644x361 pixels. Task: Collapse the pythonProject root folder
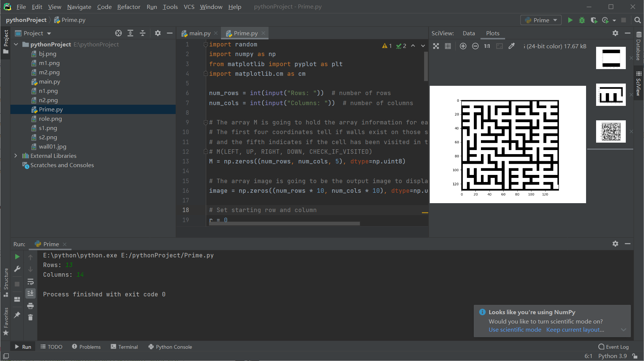pyautogui.click(x=16, y=44)
